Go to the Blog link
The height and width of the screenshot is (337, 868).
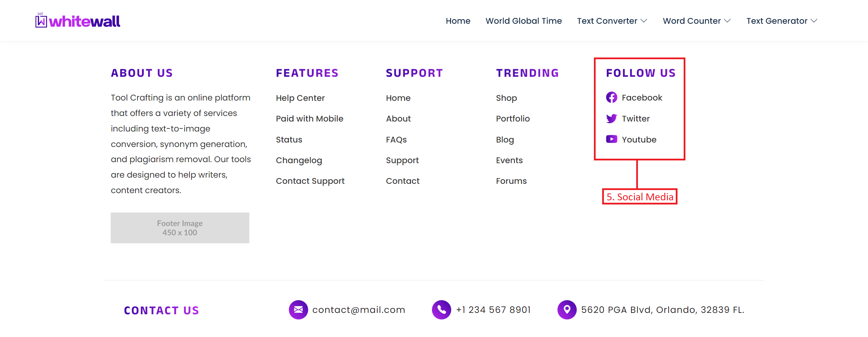point(505,140)
